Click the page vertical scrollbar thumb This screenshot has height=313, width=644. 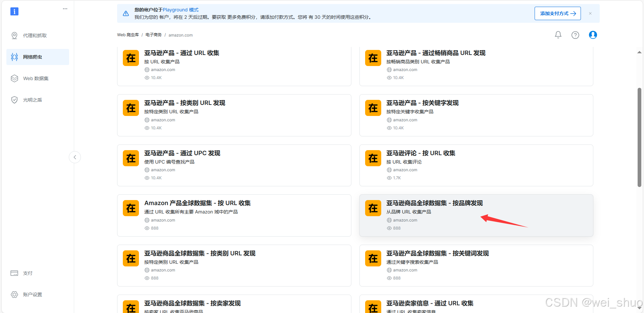639,137
